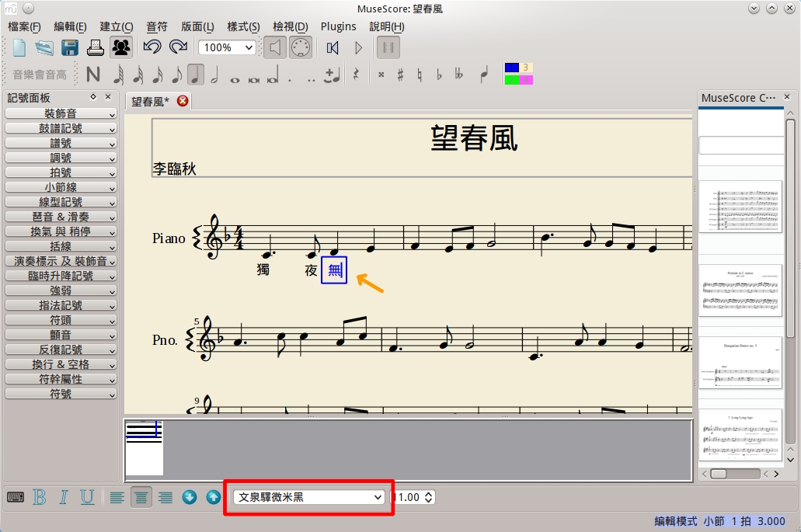Select the whole note duration
Viewport: 801px width, 532px height.
235,79
